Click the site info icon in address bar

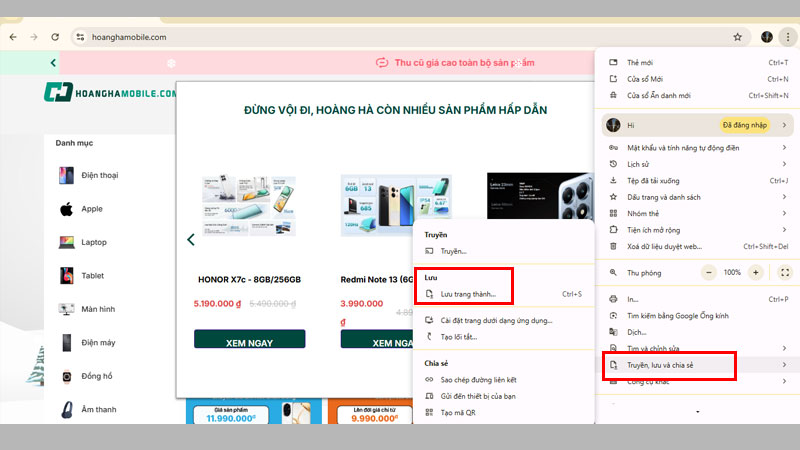pos(81,37)
